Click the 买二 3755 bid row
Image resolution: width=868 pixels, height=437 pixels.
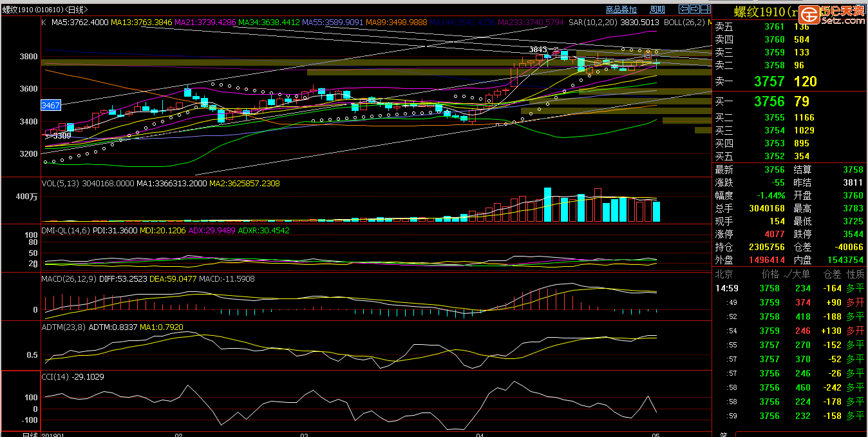(790, 117)
